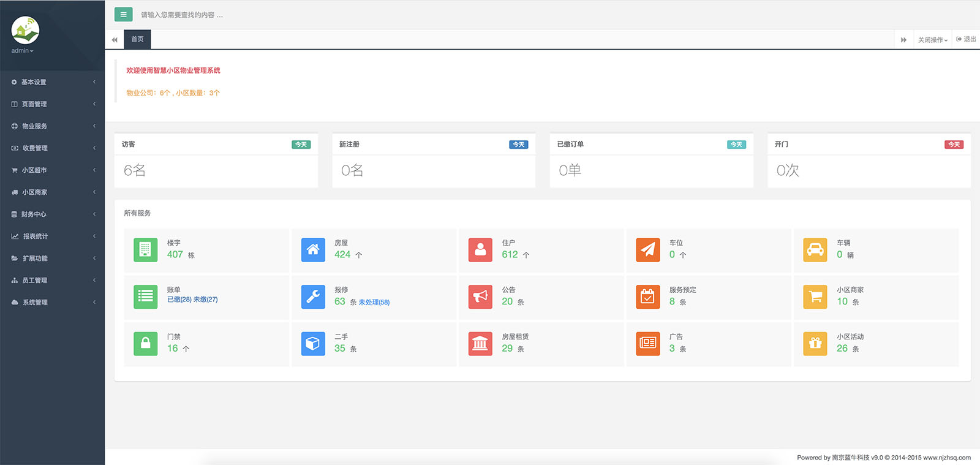This screenshot has width=980, height=465.
Task: Click the red 今天 badge on 开门 card
Action: pyautogui.click(x=954, y=145)
